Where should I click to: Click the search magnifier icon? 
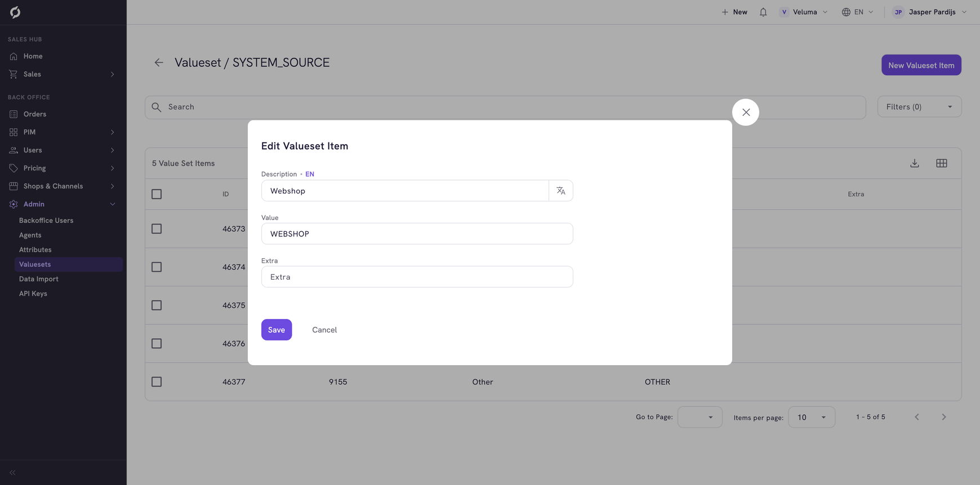[157, 107]
